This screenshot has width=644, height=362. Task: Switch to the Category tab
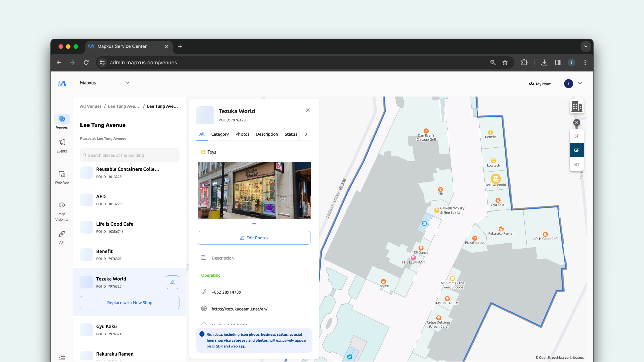(x=220, y=134)
